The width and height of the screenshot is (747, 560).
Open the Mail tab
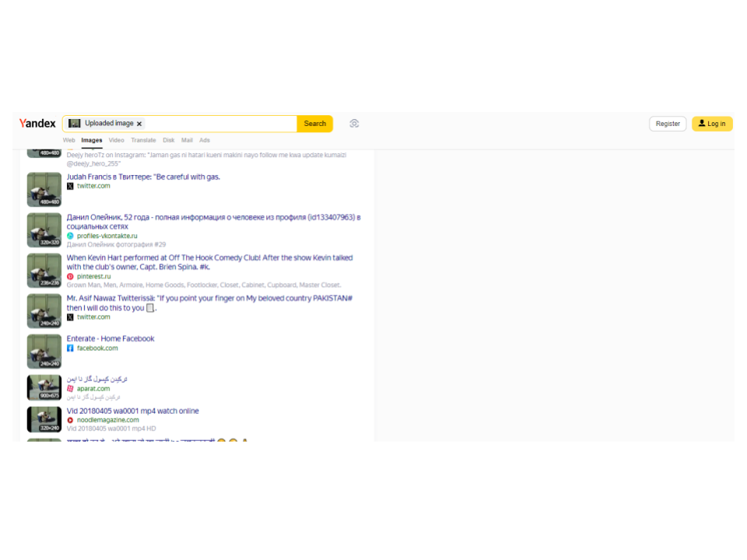[x=187, y=141]
